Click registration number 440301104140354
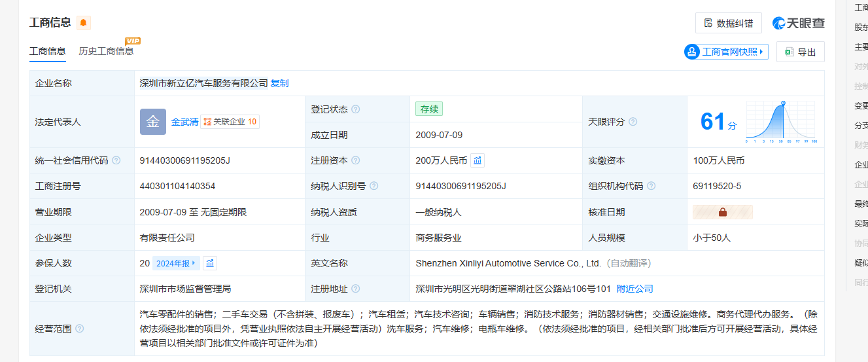 (177, 186)
